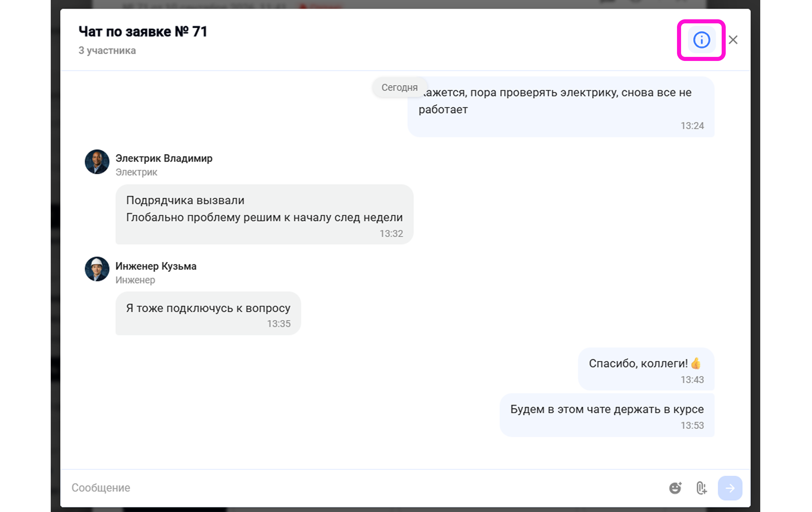Open chat info via the info icon
This screenshot has width=812, height=512.
pos(701,40)
